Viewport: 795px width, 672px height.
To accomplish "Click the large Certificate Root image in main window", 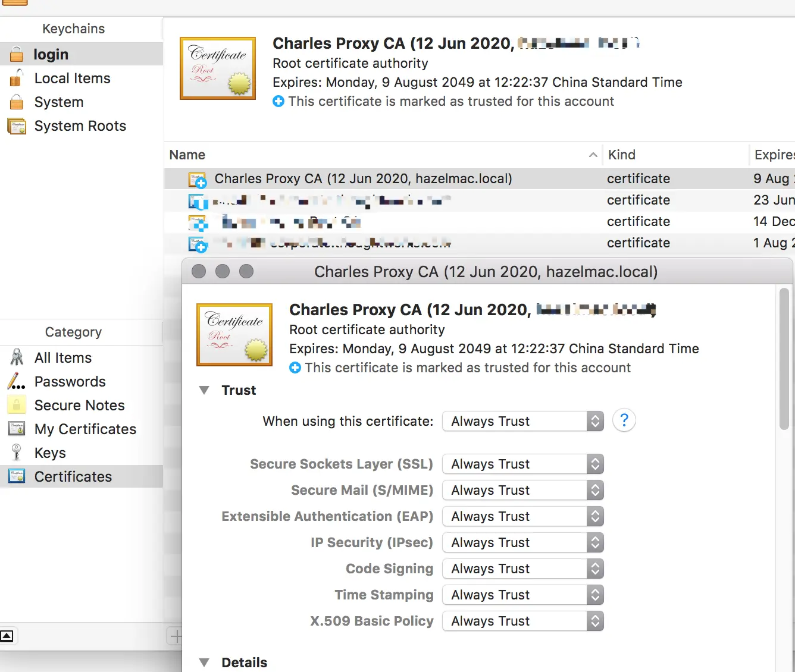I will click(x=218, y=68).
